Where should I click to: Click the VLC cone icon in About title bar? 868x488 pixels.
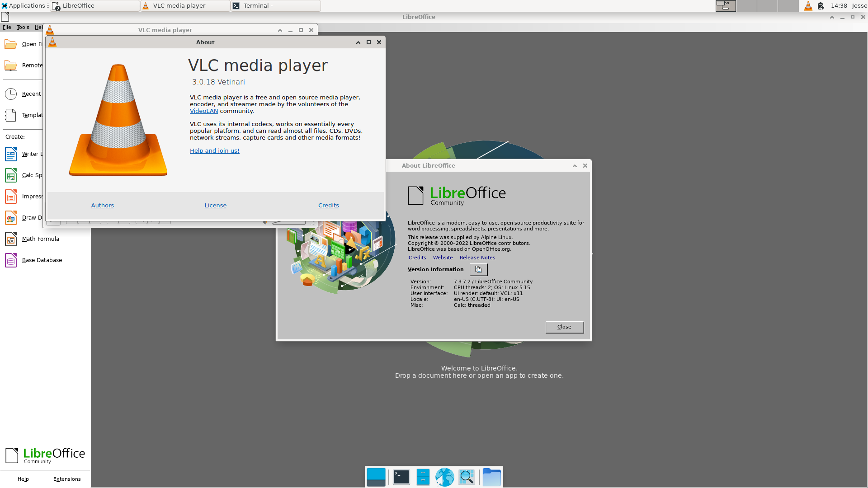[x=52, y=42]
